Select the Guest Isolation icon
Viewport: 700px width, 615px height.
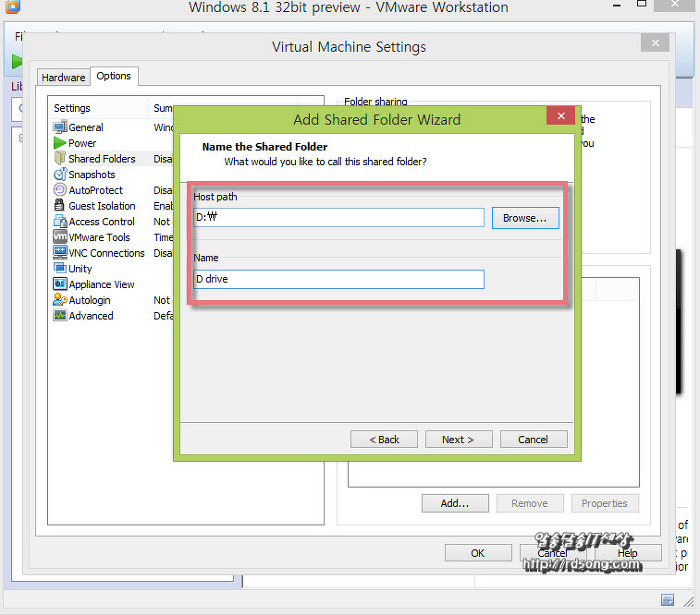click(x=60, y=206)
